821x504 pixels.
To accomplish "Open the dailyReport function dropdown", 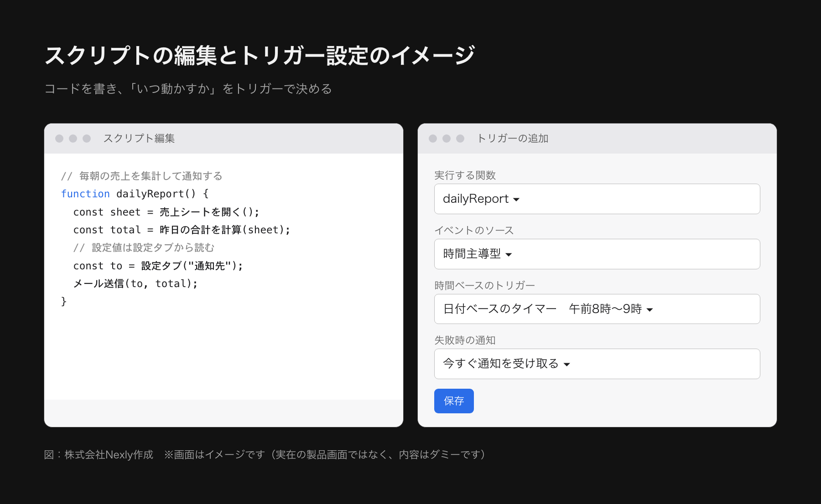I will (x=597, y=199).
